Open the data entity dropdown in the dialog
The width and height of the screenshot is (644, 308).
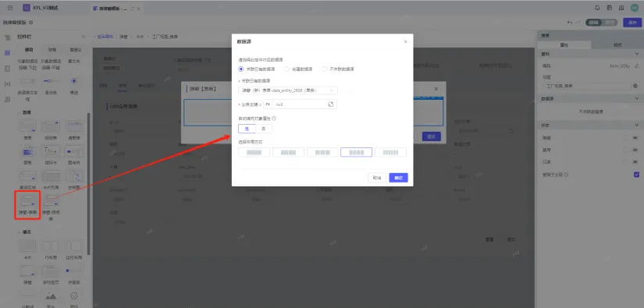click(x=288, y=90)
